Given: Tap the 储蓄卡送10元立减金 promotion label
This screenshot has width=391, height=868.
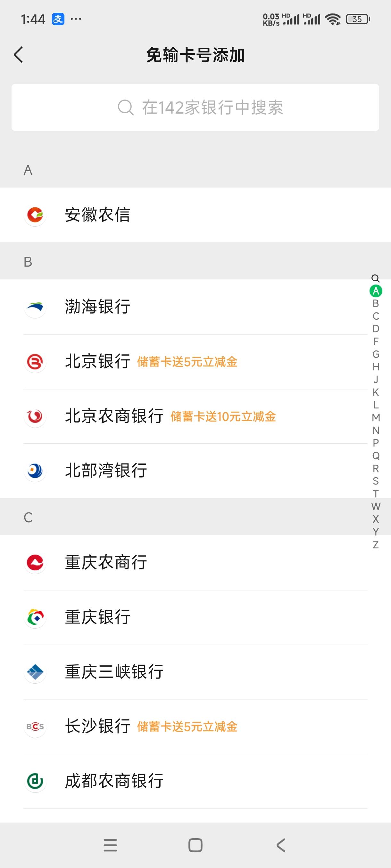Looking at the screenshot, I should 223,417.
